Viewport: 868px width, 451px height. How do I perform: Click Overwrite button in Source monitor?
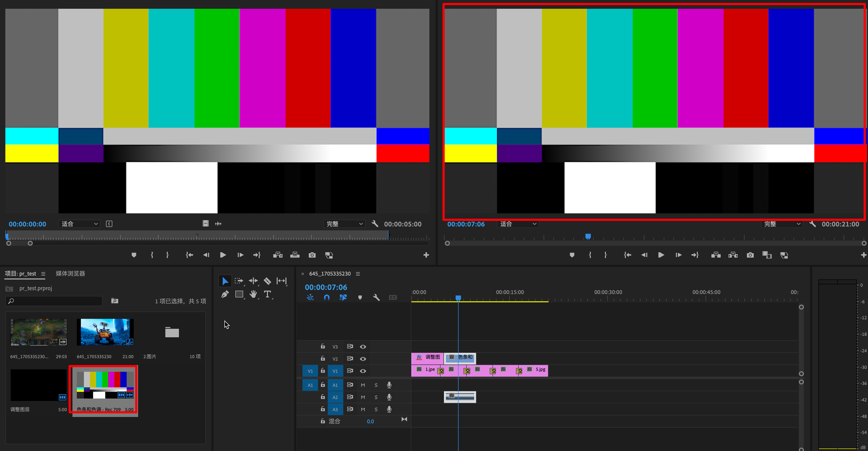click(x=295, y=255)
